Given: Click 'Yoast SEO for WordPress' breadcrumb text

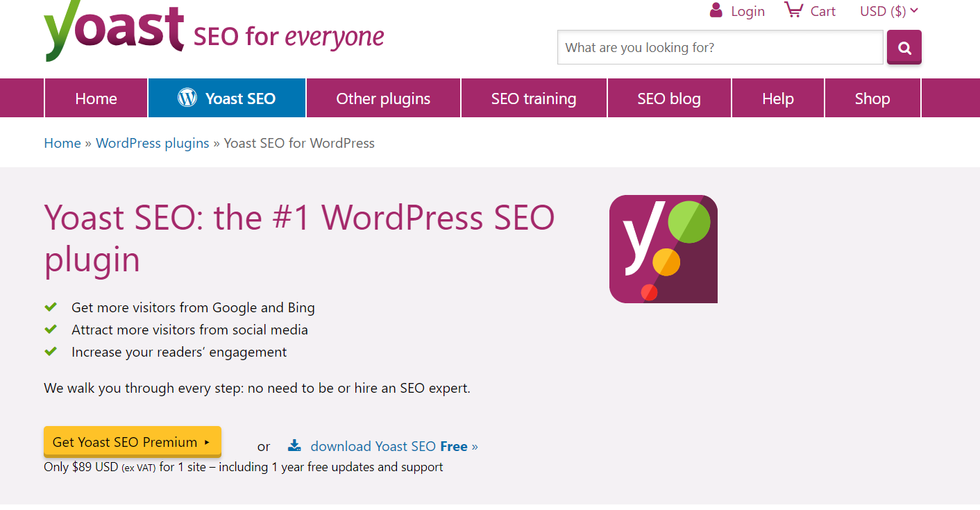Looking at the screenshot, I should (x=299, y=143).
